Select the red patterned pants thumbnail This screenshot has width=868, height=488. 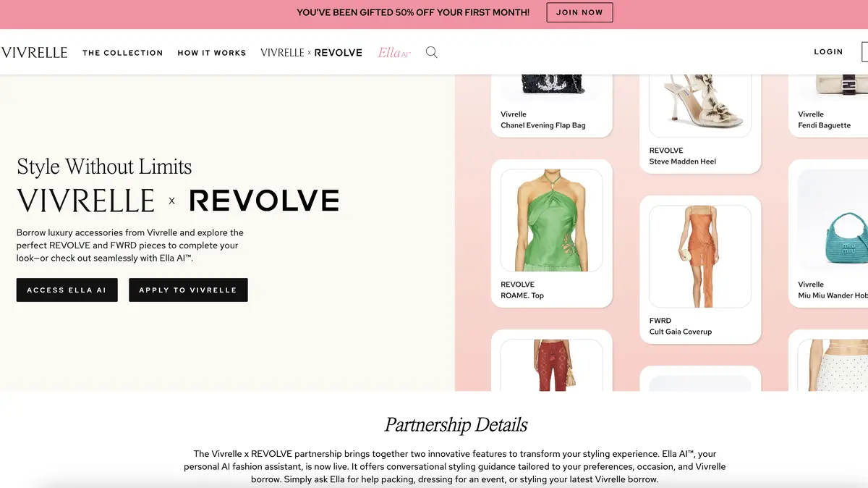click(551, 366)
